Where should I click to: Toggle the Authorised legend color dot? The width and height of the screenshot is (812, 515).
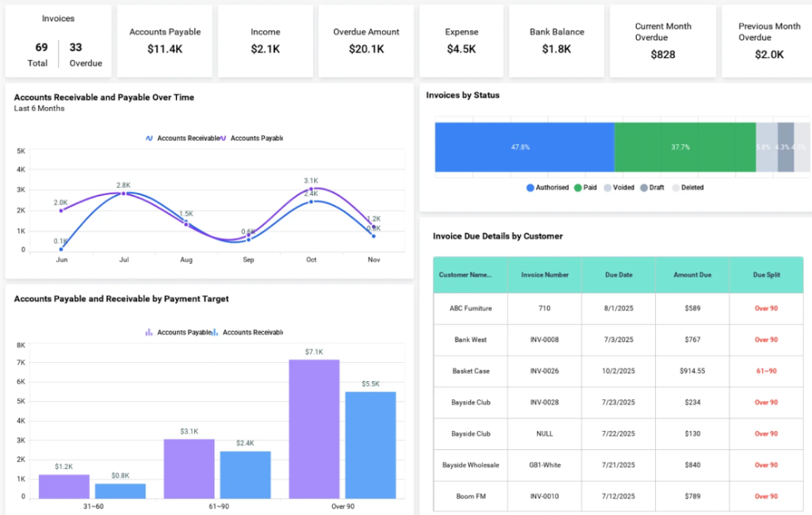click(530, 188)
